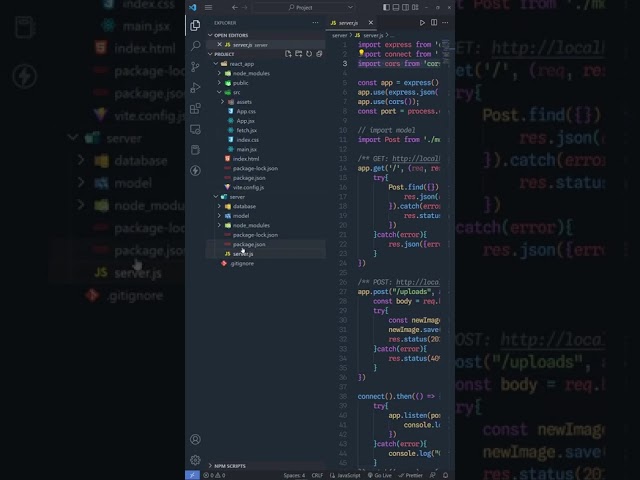Screen dimensions: 640x480
Task: Close server.js in Open Editors list
Action: tap(220, 44)
